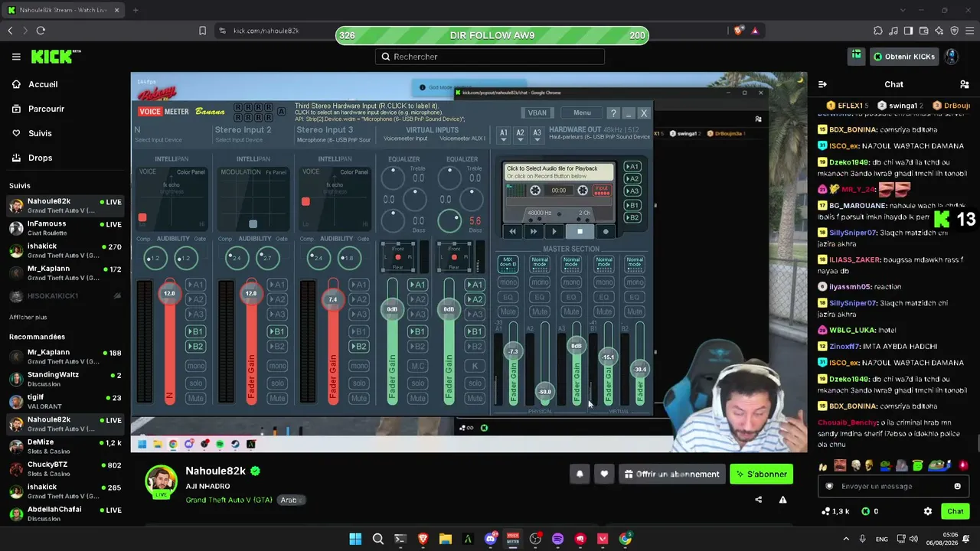This screenshot has height=551, width=980.
Task: Toggle B1 routing on Stereo Input 2 strip
Action: (277, 331)
